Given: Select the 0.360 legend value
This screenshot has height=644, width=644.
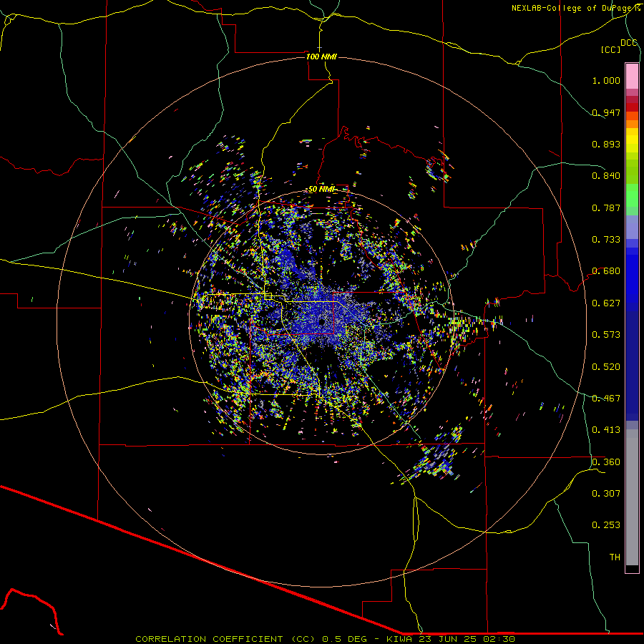Looking at the screenshot, I should point(606,462).
